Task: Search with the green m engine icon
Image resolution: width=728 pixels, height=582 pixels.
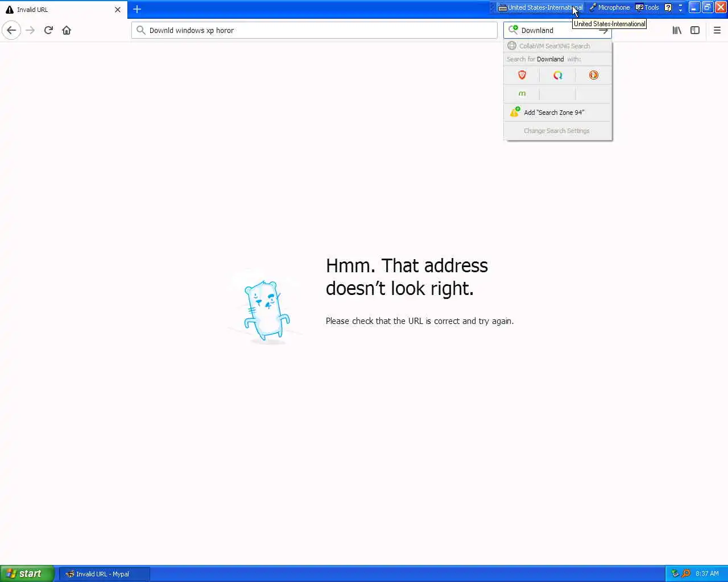Action: [522, 94]
